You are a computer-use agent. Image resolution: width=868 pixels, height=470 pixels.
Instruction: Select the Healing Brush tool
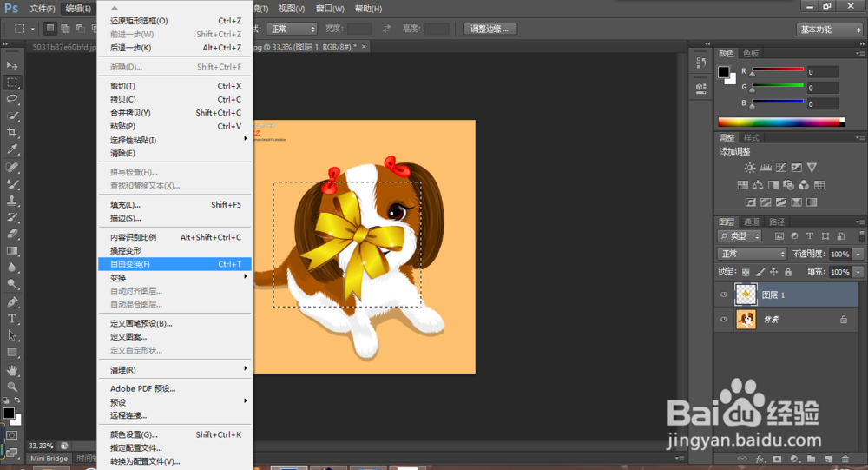12,167
